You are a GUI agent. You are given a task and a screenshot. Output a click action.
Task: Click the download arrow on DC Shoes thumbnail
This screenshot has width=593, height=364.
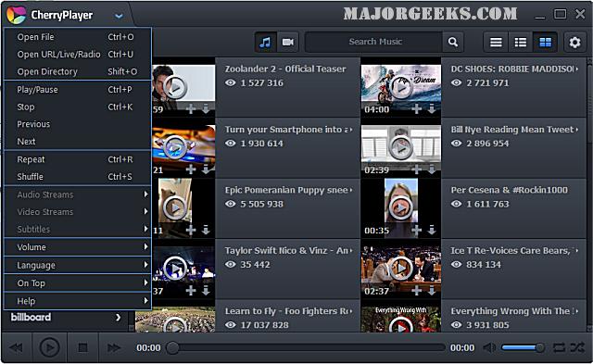(x=432, y=109)
